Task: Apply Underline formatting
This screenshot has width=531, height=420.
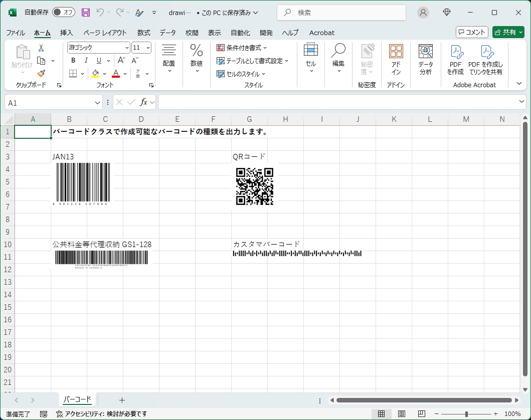Action: click(x=99, y=61)
